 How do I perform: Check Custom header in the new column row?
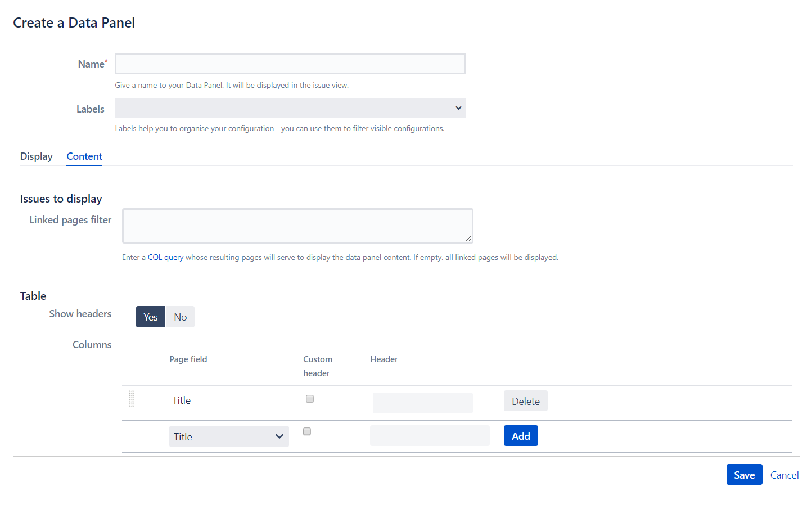306,431
